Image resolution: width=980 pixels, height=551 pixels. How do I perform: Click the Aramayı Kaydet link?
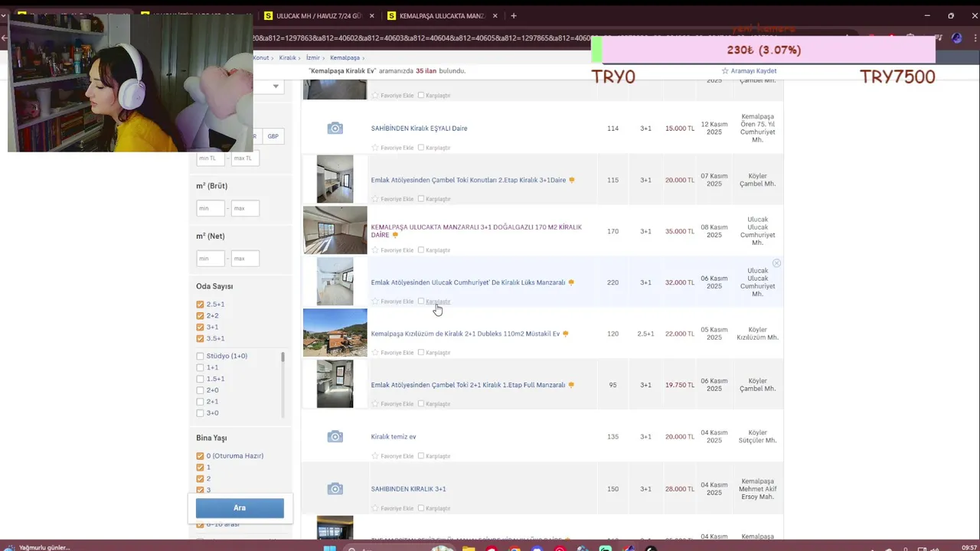pos(753,71)
